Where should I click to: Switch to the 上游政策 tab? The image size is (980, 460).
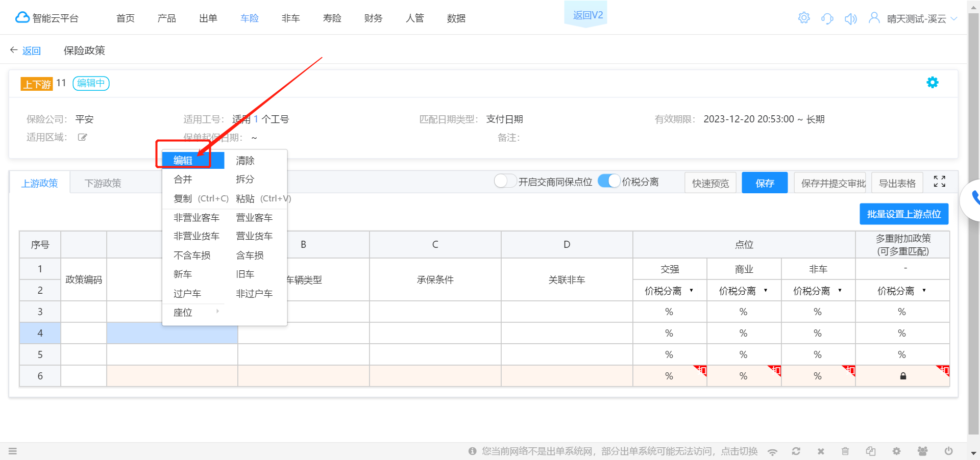coord(40,183)
